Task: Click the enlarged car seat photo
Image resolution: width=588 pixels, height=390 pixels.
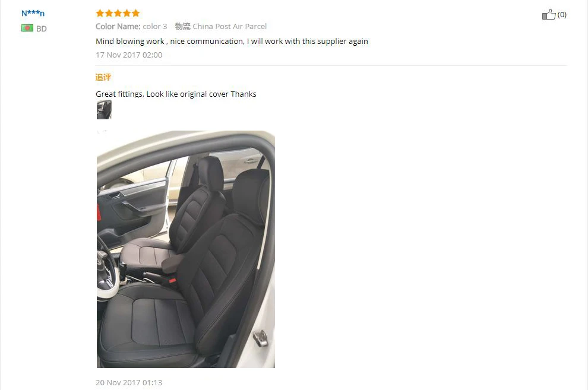Action: pyautogui.click(x=186, y=249)
